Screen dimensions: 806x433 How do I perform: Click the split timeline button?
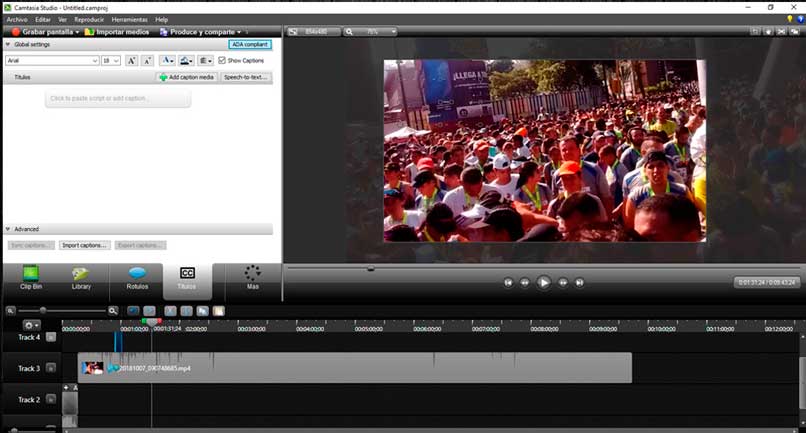tap(187, 311)
